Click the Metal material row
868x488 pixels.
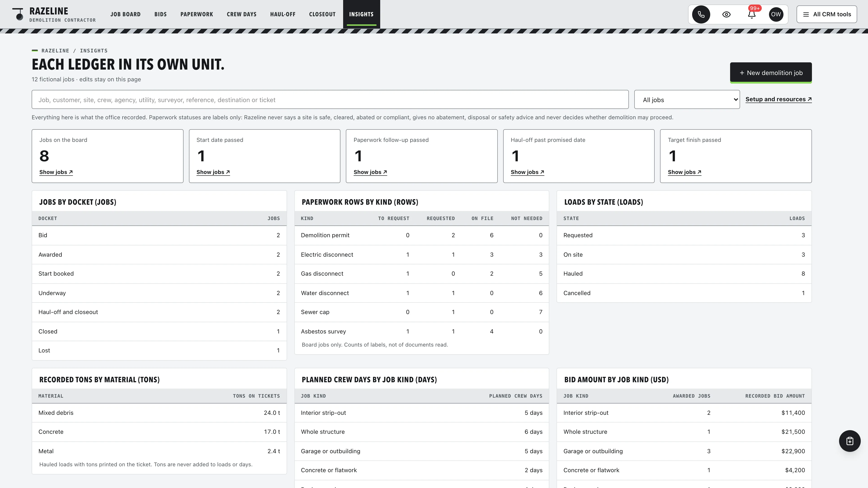[x=159, y=451]
